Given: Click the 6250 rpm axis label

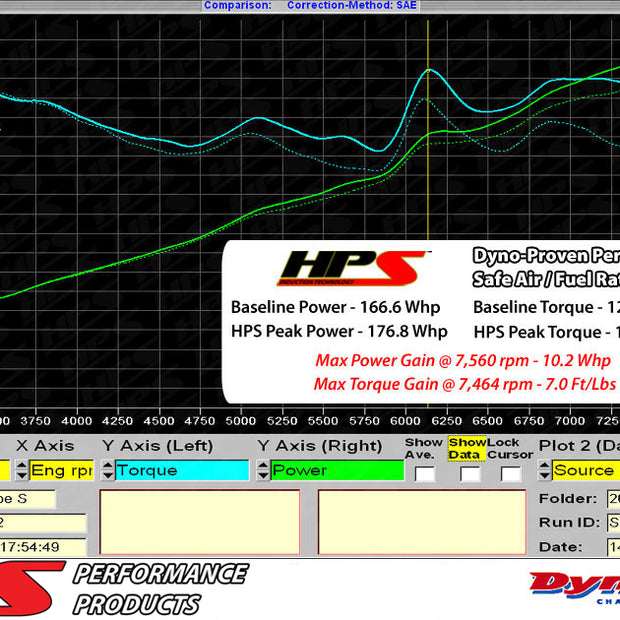Looking at the screenshot, I should coord(447,421).
